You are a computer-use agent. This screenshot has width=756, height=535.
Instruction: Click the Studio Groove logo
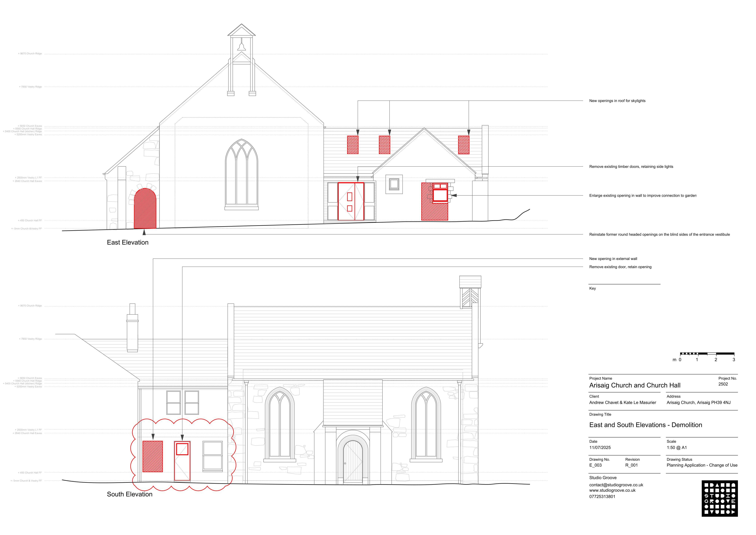pos(720,499)
